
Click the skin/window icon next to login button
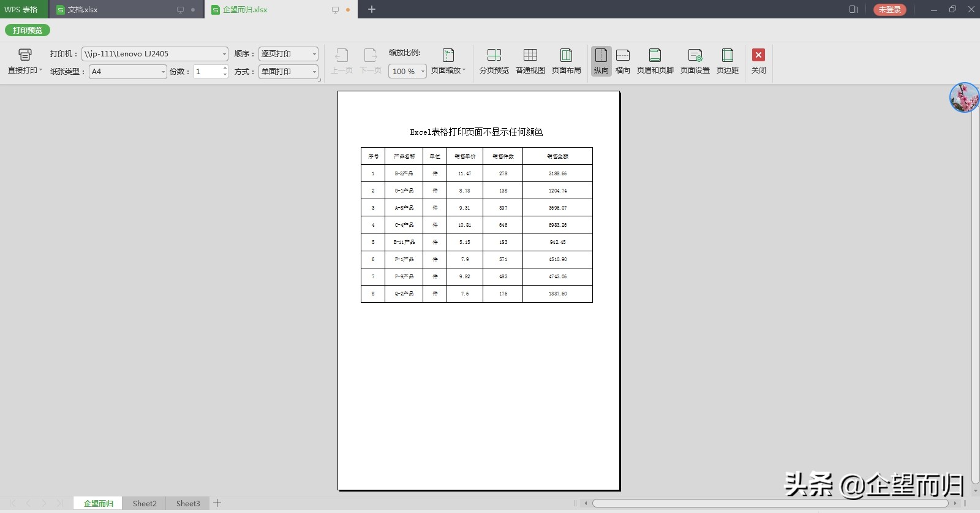point(853,9)
